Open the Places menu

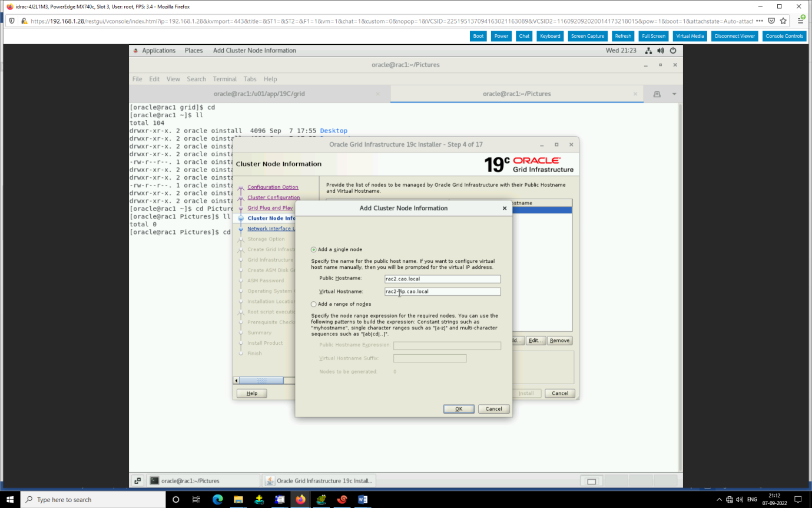[194, 51]
